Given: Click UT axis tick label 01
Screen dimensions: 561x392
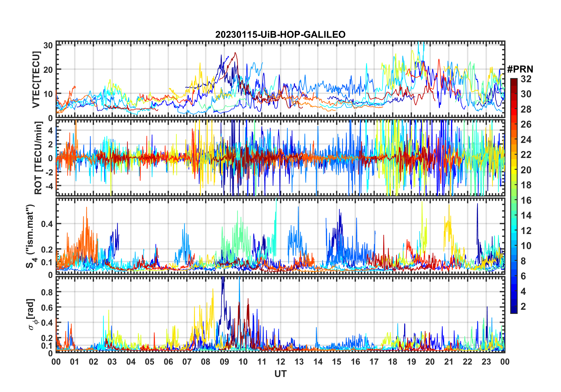Looking at the screenshot, I should (75, 362).
